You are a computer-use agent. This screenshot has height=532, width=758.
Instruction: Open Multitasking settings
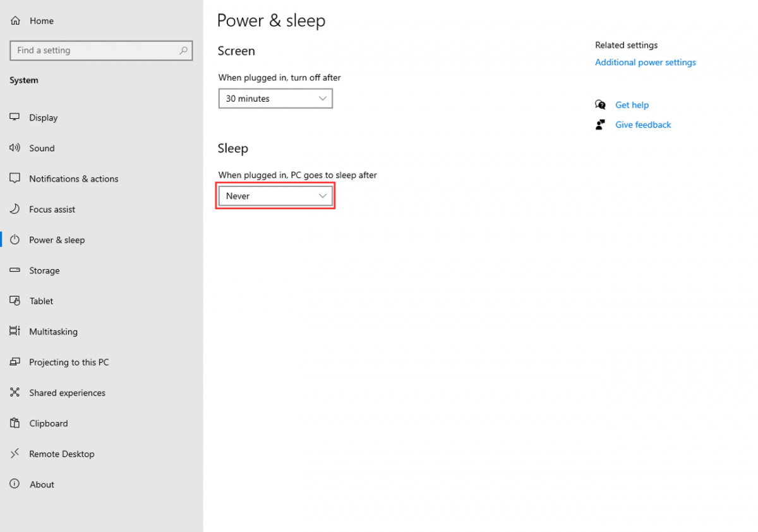coord(54,331)
